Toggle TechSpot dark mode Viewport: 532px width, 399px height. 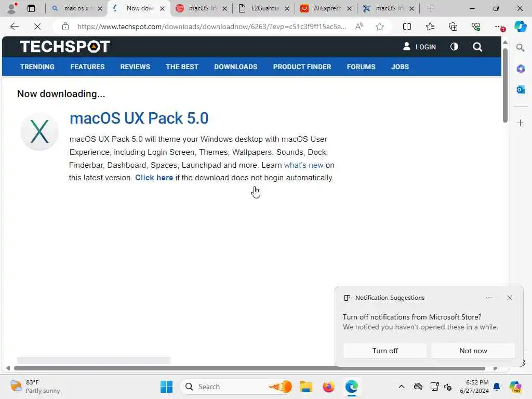(x=454, y=46)
